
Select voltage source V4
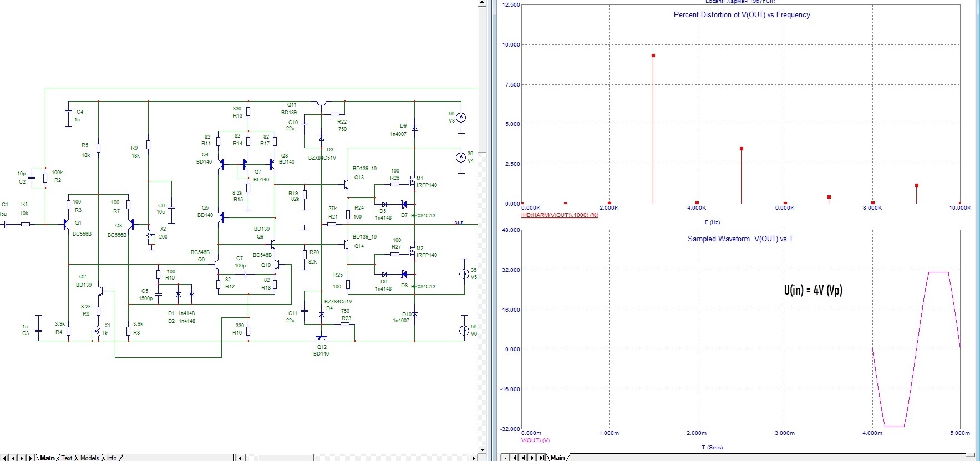[461, 158]
